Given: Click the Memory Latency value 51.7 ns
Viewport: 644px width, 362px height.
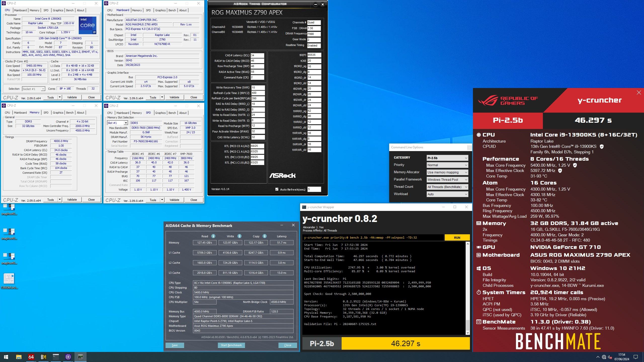Looking at the screenshot, I should tap(281, 243).
